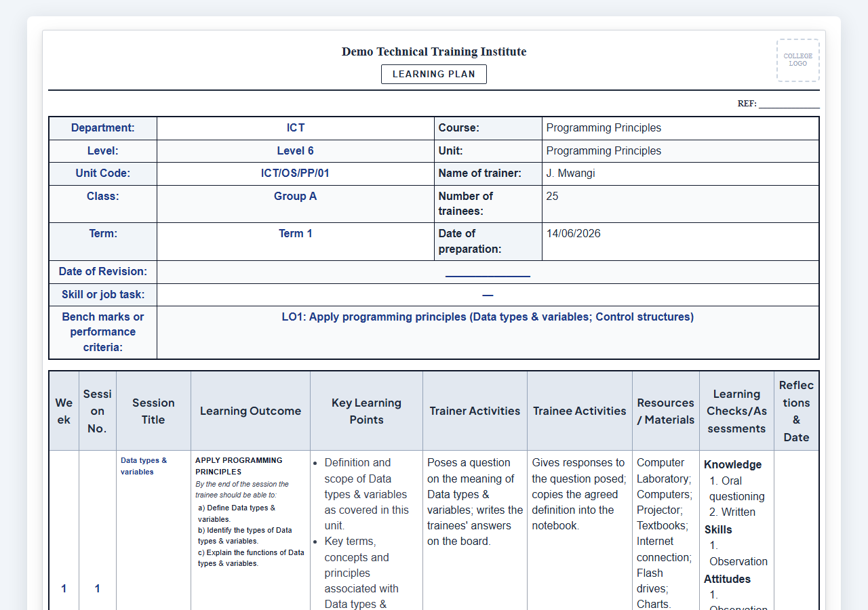The width and height of the screenshot is (868, 610).
Task: Click the LEARNING PLAN title box
Action: (434, 74)
